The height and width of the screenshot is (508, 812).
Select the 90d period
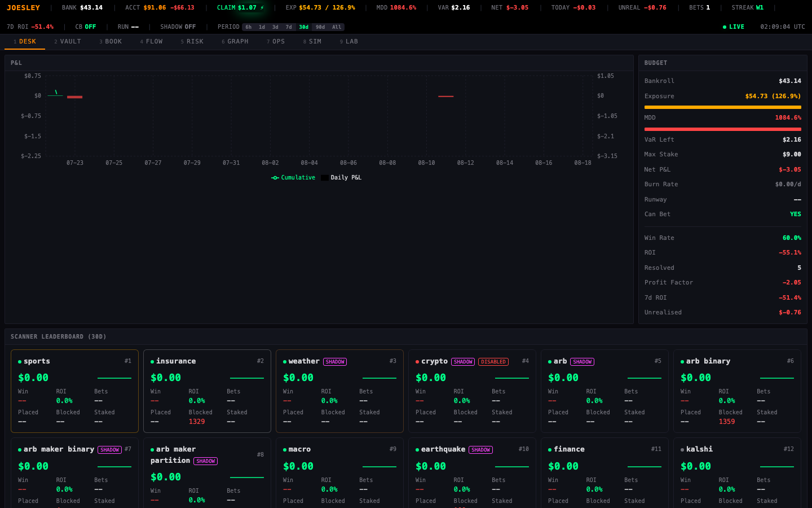(x=320, y=27)
